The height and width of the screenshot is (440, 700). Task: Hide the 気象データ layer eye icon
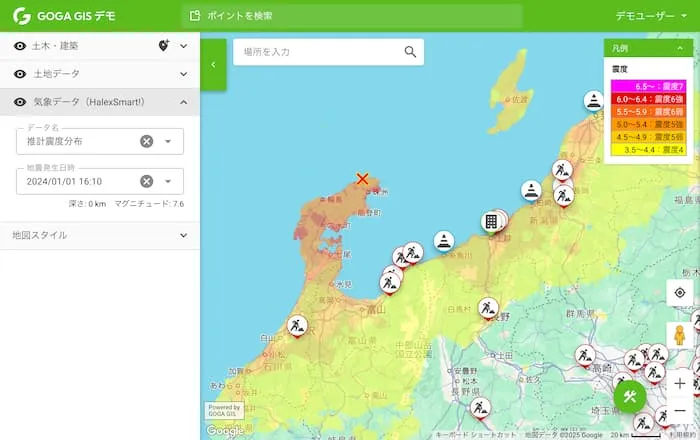pyautogui.click(x=19, y=102)
